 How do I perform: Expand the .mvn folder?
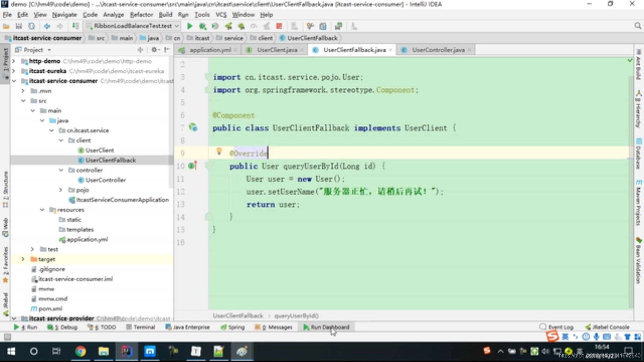click(x=23, y=91)
